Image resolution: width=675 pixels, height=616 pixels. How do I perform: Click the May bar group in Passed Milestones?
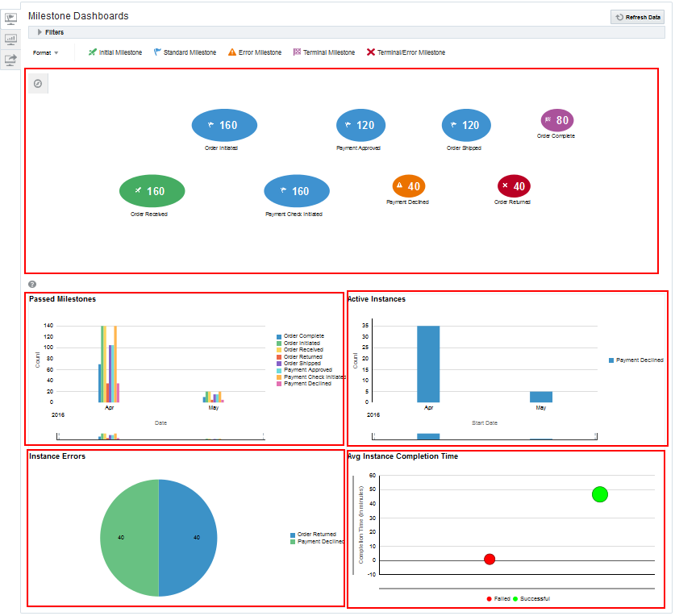[x=214, y=397]
